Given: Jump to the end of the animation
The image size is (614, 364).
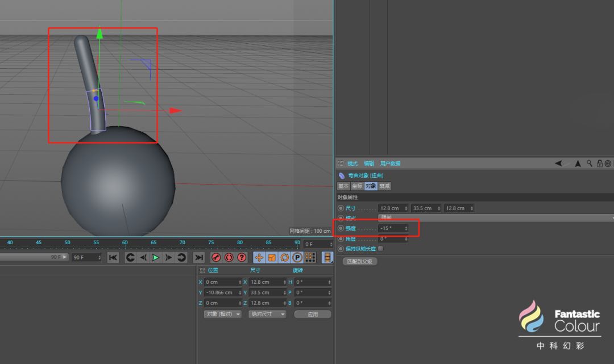Looking at the screenshot, I should point(198,258).
